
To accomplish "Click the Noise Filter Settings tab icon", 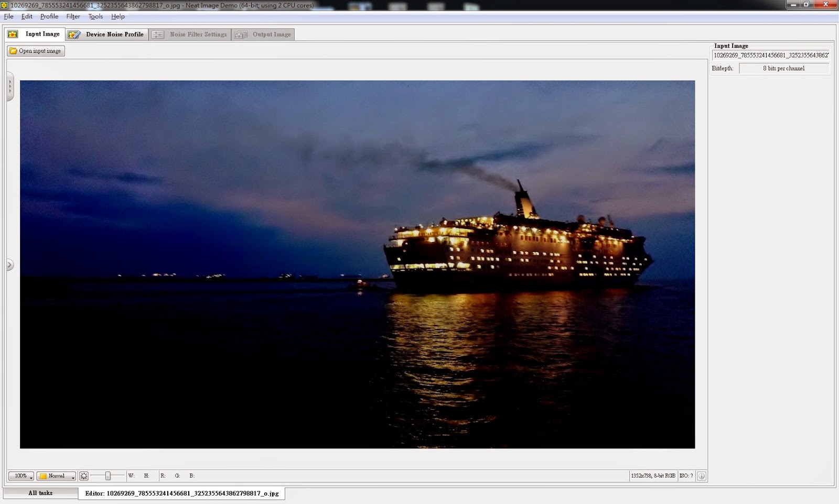I will tap(158, 35).
